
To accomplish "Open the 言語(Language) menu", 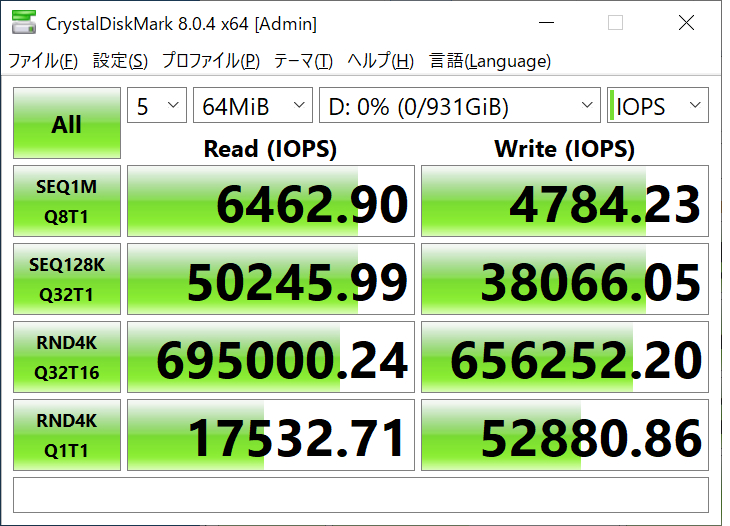I will [x=490, y=61].
